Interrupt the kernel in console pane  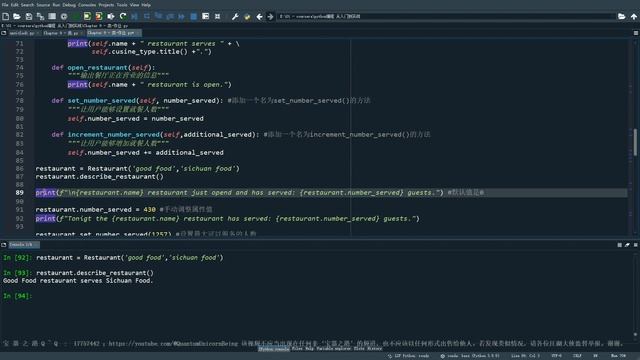tap(620, 244)
